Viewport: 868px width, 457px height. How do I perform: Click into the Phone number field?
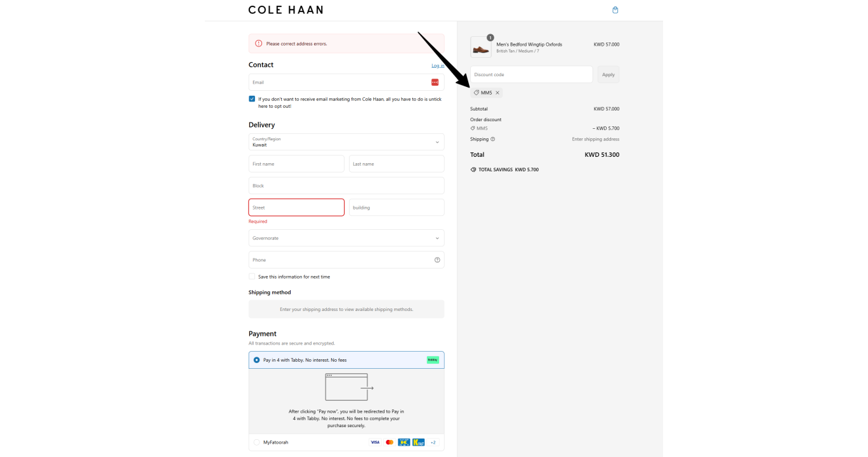point(346,260)
